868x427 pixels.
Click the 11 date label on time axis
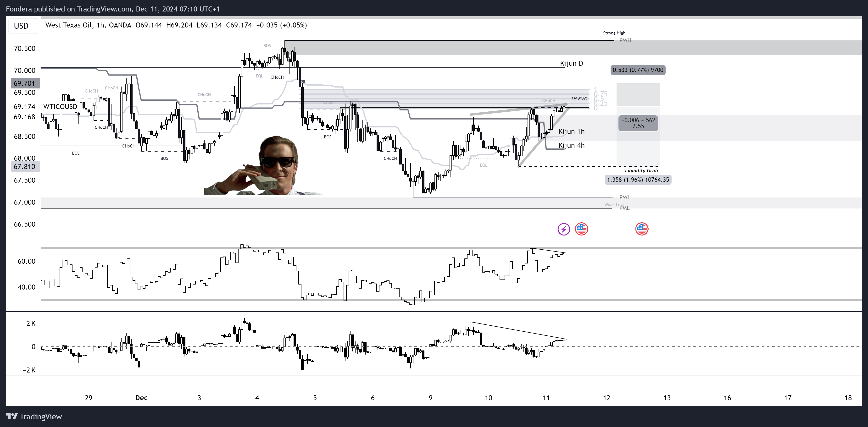click(546, 398)
